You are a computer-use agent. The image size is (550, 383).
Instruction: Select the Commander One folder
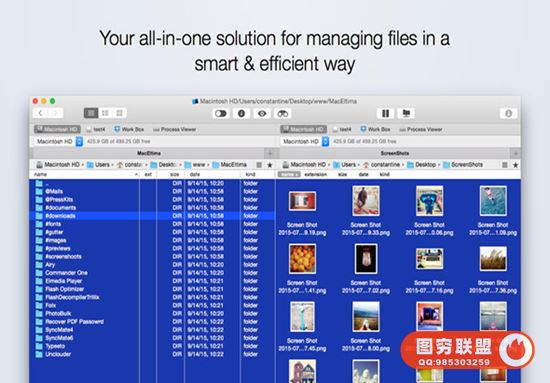tap(66, 273)
